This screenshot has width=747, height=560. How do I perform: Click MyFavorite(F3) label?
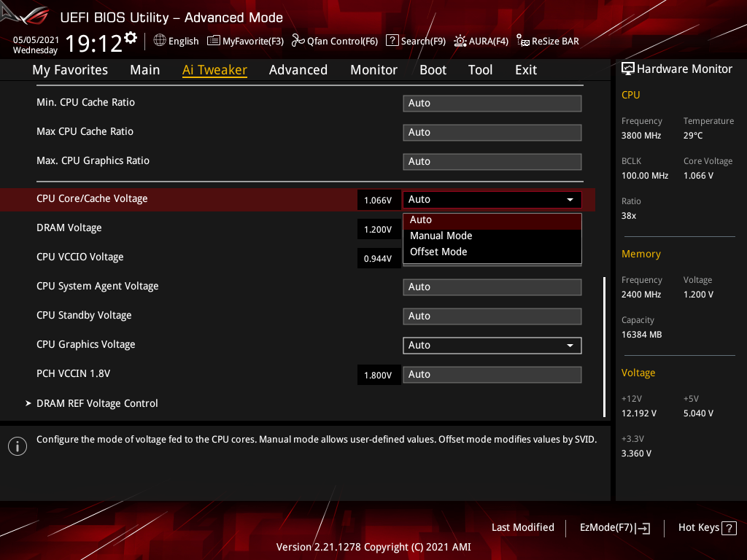pyautogui.click(x=253, y=42)
